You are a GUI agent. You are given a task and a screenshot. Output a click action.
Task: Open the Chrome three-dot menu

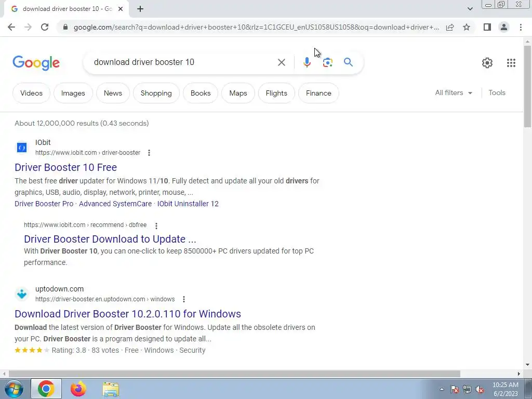[x=521, y=27]
